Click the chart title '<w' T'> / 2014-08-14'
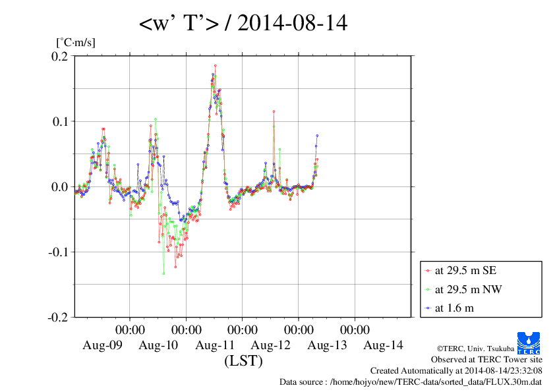 point(243,23)
